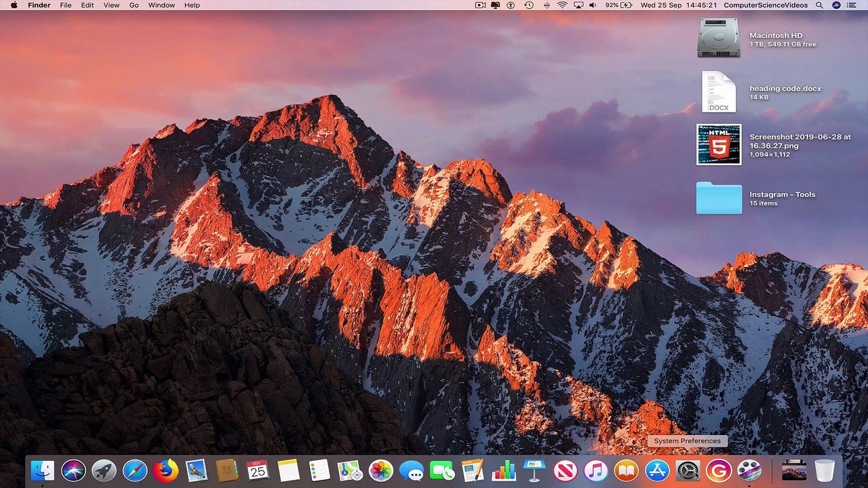Launch iTunes from the Dock
The height and width of the screenshot is (488, 868).
(x=596, y=470)
